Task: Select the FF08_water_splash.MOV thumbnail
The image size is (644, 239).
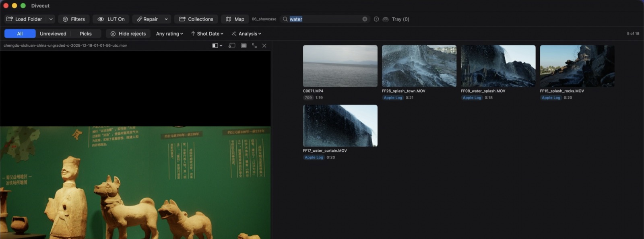Action: click(x=498, y=66)
